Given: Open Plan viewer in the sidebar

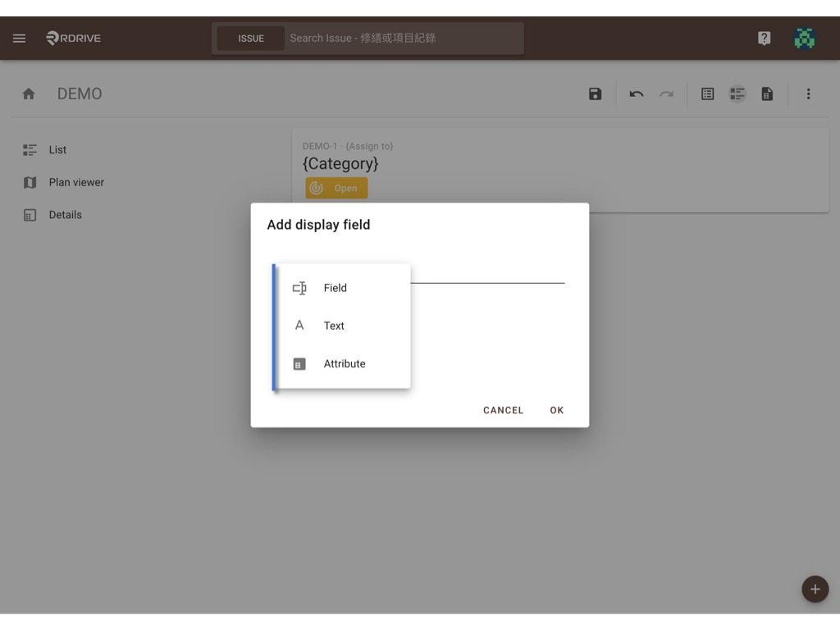Looking at the screenshot, I should coord(63,183).
